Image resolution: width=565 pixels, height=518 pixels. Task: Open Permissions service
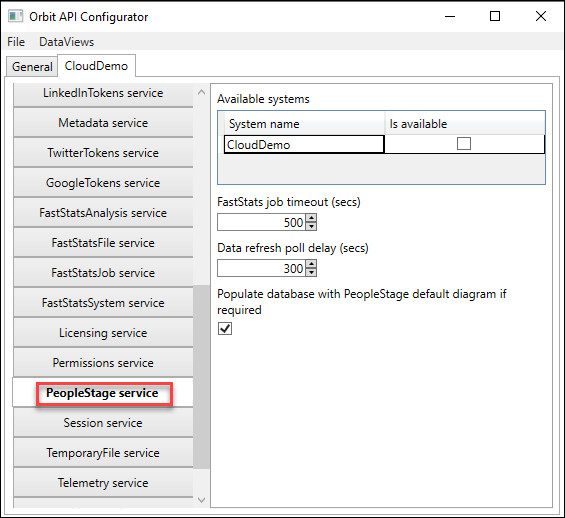pos(103,362)
